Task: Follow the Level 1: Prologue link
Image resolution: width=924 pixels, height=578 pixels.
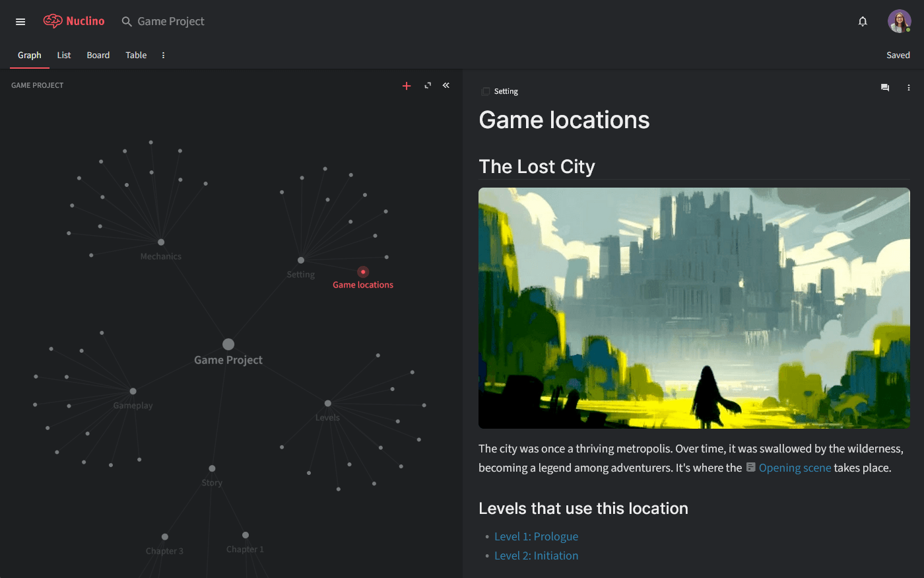Action: point(536,536)
